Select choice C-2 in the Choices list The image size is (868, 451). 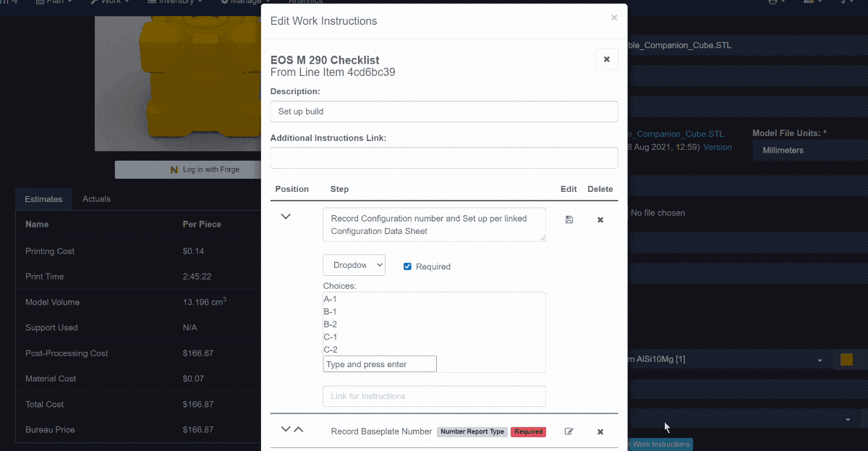click(331, 350)
